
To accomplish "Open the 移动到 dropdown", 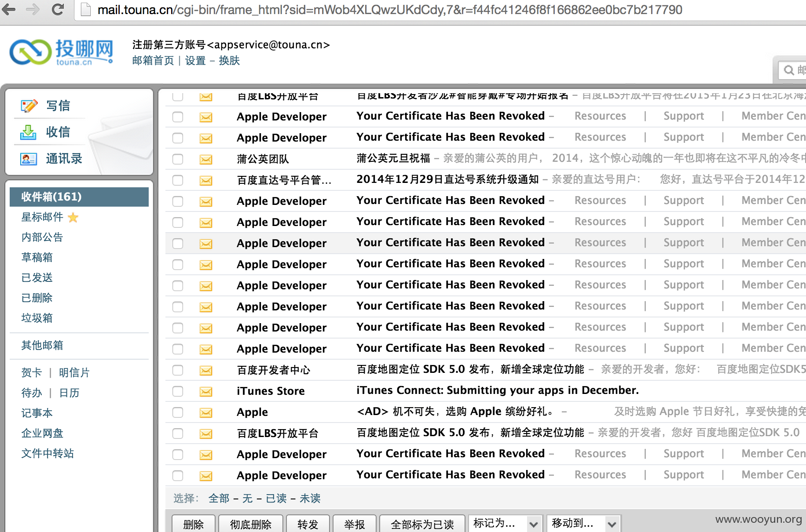I will coord(583,524).
